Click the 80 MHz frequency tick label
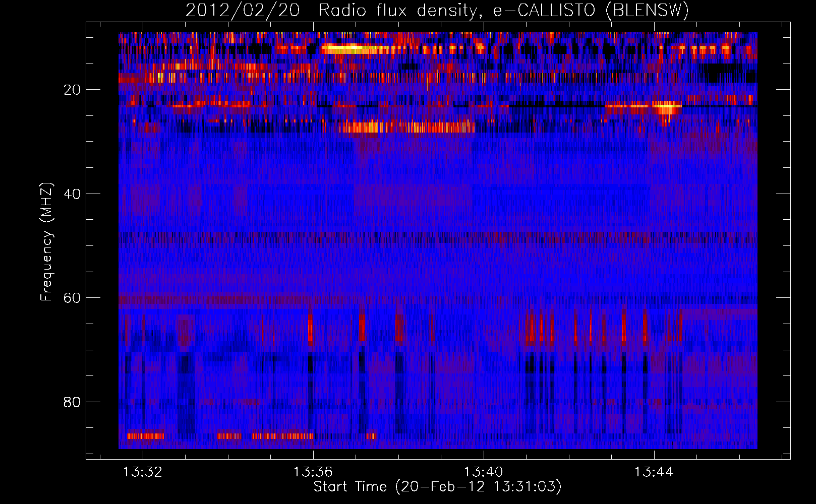Image resolution: width=816 pixels, height=504 pixels. [x=72, y=402]
